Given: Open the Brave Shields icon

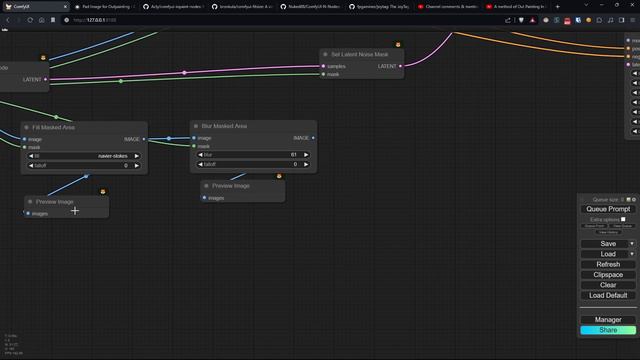Looking at the screenshot, I should [x=521, y=20].
